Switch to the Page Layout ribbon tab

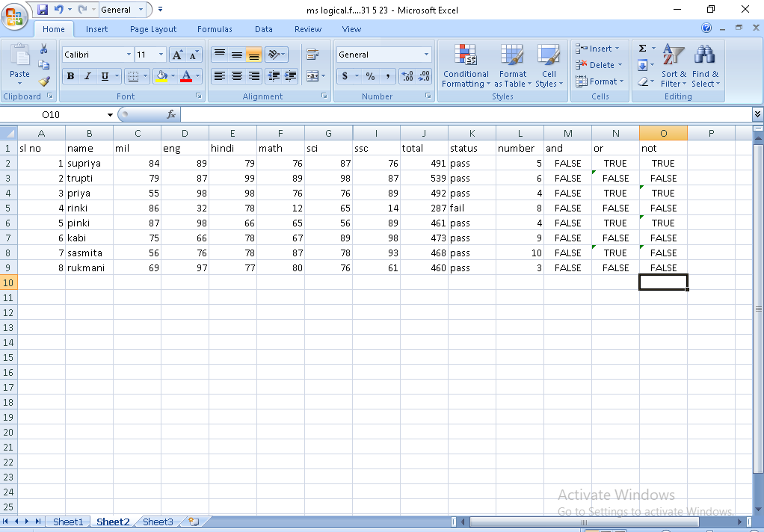[153, 29]
